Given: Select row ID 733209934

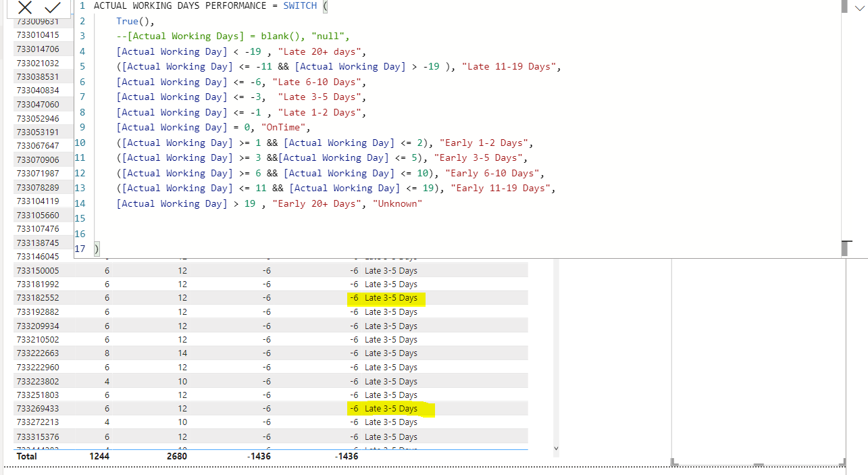Looking at the screenshot, I should (x=38, y=326).
